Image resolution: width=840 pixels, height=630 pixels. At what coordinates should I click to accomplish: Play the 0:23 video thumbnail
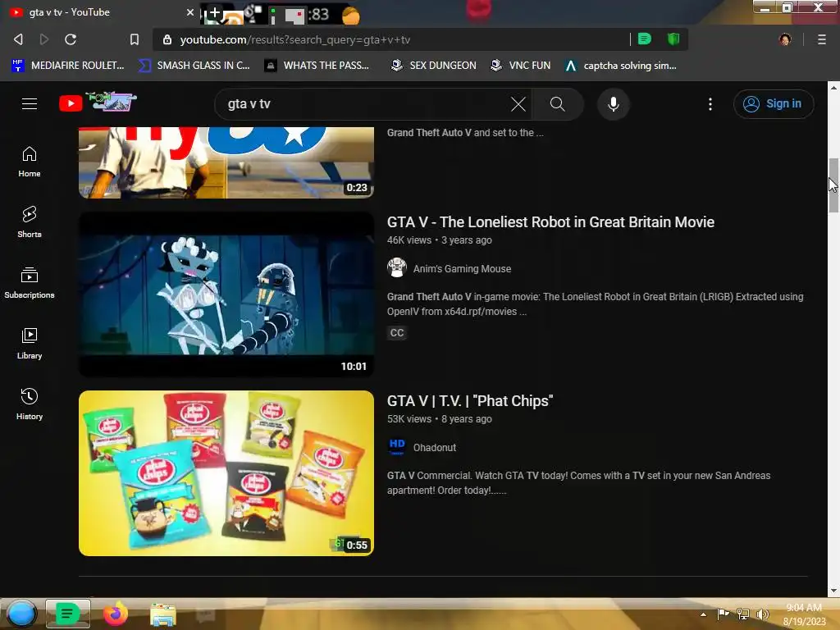click(226, 162)
